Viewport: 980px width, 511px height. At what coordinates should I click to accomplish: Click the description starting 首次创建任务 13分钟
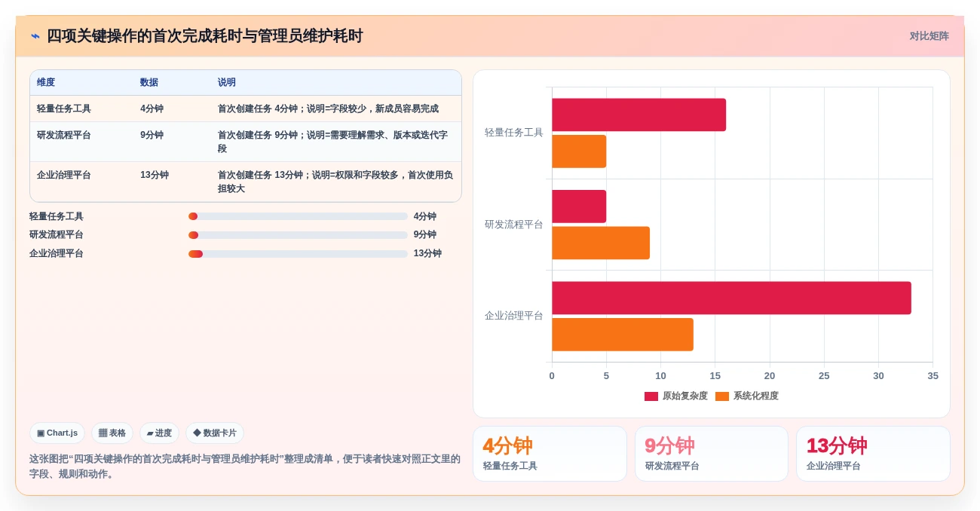tap(335, 182)
